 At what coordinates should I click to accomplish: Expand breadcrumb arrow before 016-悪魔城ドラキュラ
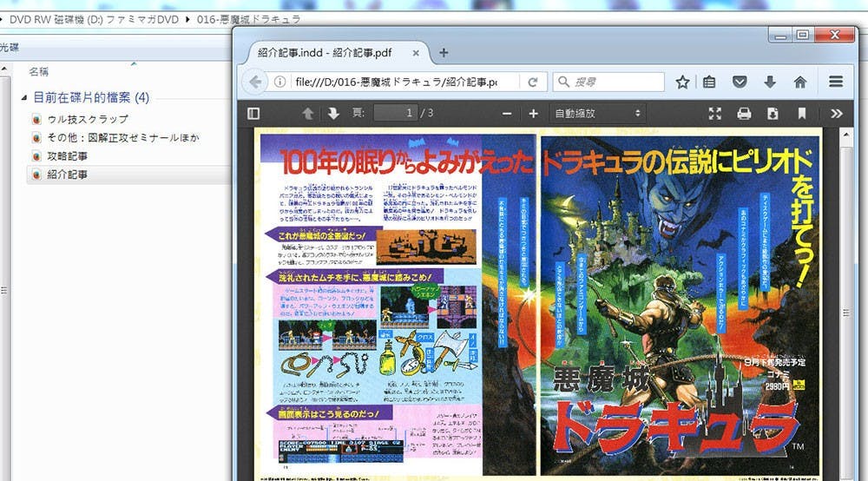click(187, 19)
